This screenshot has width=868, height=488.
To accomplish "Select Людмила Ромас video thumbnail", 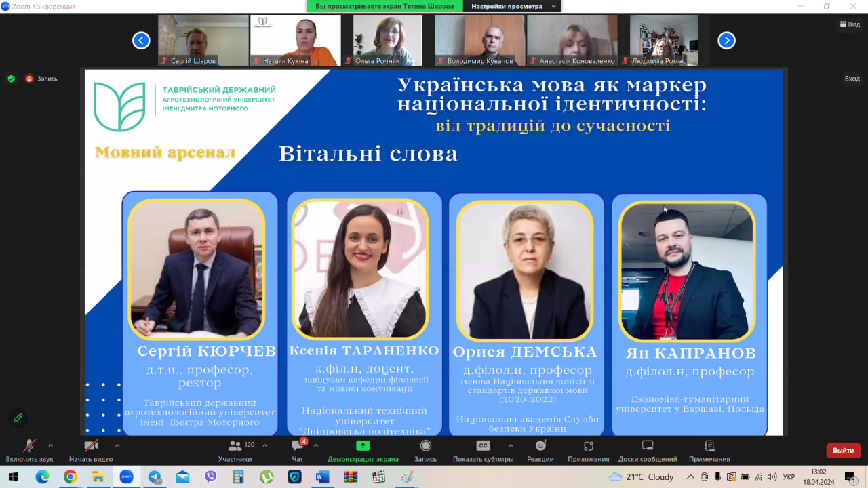I will (664, 41).
